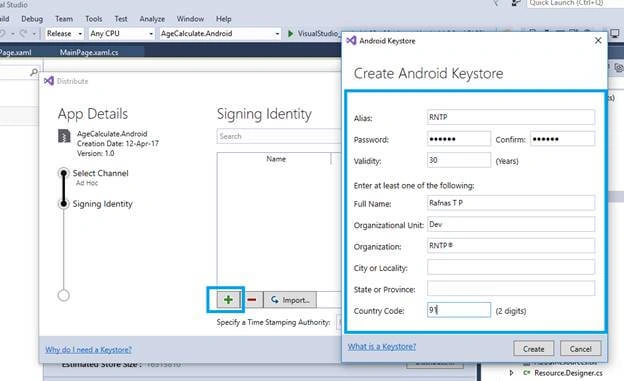Open the Analyze menu
Image resolution: width=624 pixels, height=381 pixels.
(x=152, y=19)
